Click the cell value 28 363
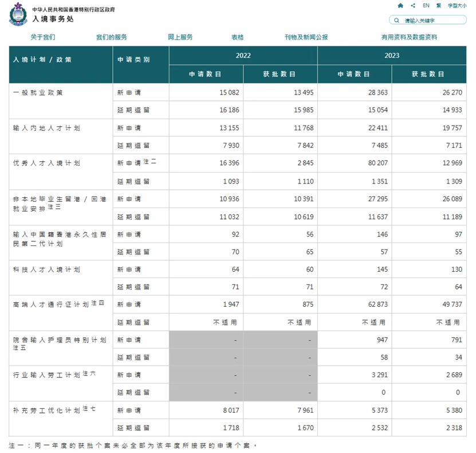 [x=378, y=92]
